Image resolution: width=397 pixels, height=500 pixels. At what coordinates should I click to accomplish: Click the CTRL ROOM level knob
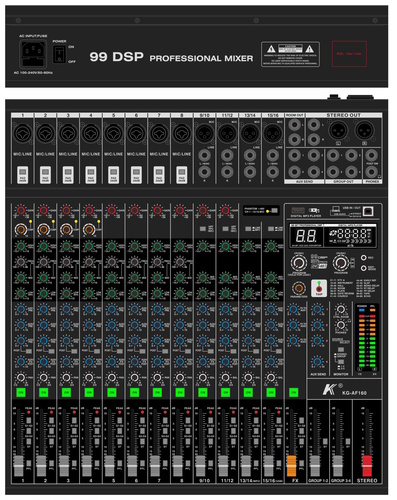(x=340, y=310)
